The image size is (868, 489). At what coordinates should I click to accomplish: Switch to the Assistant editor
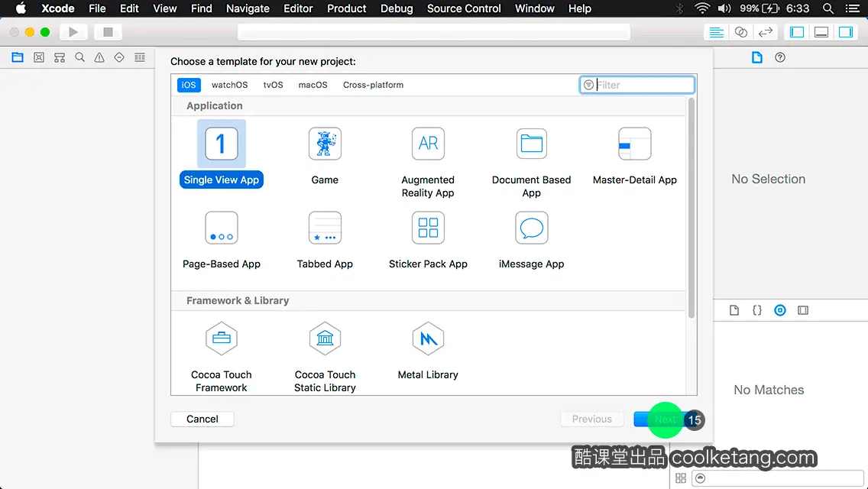[x=740, y=32]
